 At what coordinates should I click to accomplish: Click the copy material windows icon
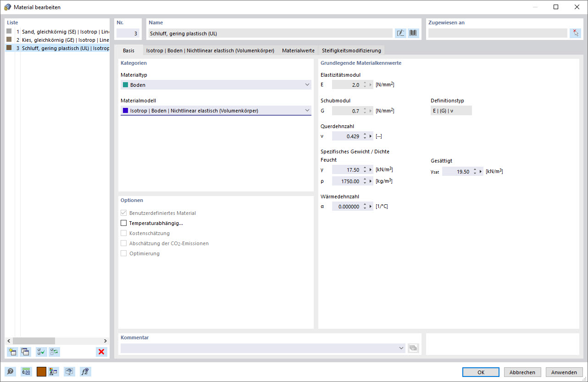point(25,352)
